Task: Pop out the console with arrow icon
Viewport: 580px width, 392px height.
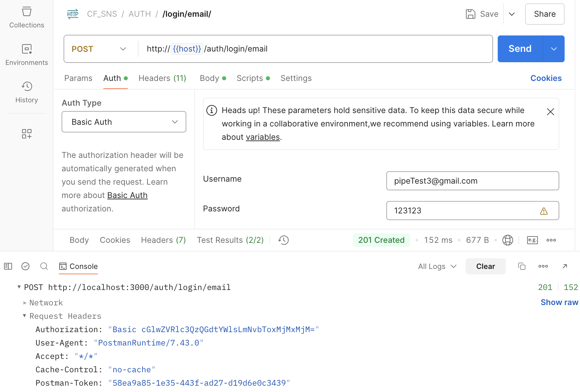Action: (565, 266)
